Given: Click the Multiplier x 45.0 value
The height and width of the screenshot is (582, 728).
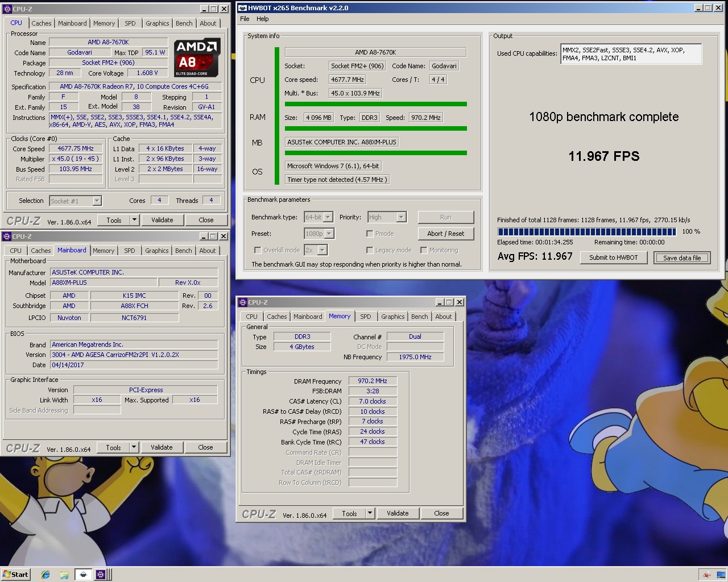Looking at the screenshot, I should pos(76,159).
